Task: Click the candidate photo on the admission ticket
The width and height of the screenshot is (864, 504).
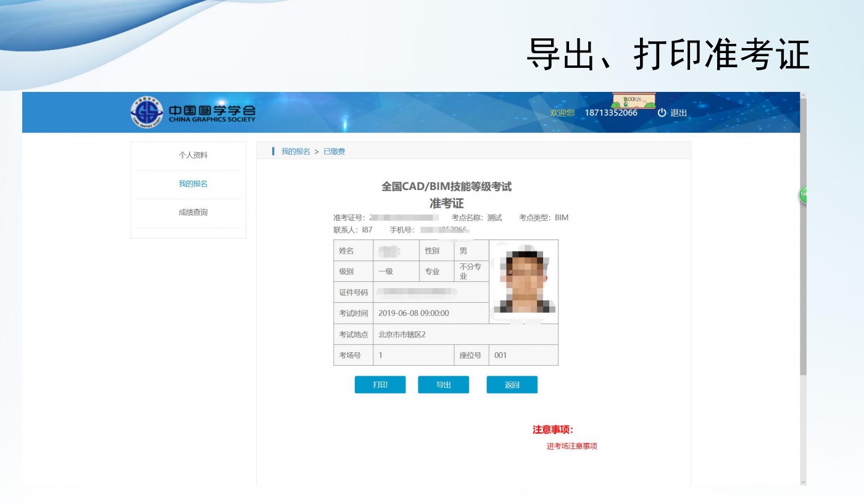Action: coord(524,281)
